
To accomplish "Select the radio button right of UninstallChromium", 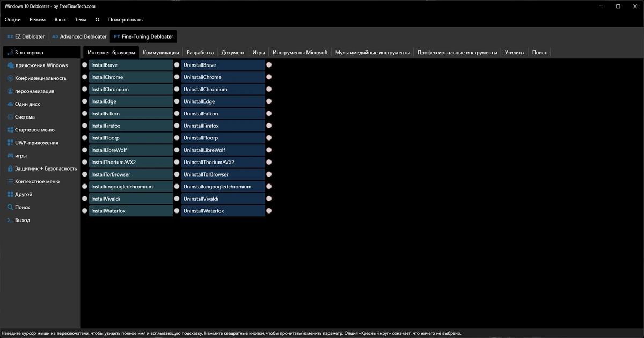I will 269,89.
